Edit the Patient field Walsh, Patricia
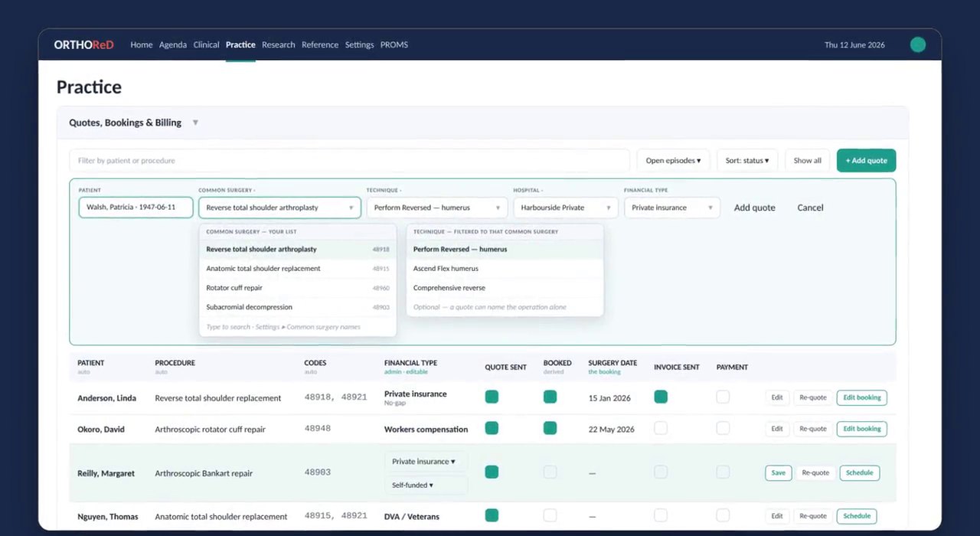The height and width of the screenshot is (536, 980). [x=136, y=208]
